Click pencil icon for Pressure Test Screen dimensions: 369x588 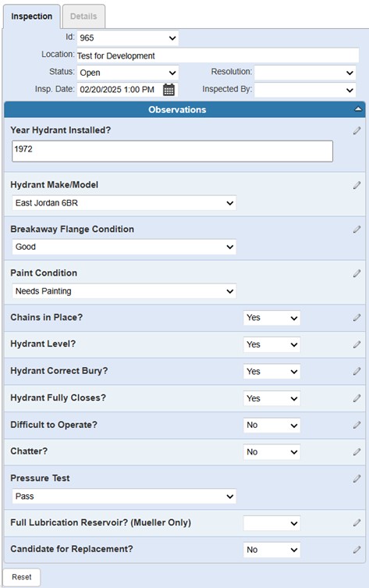[357, 479]
